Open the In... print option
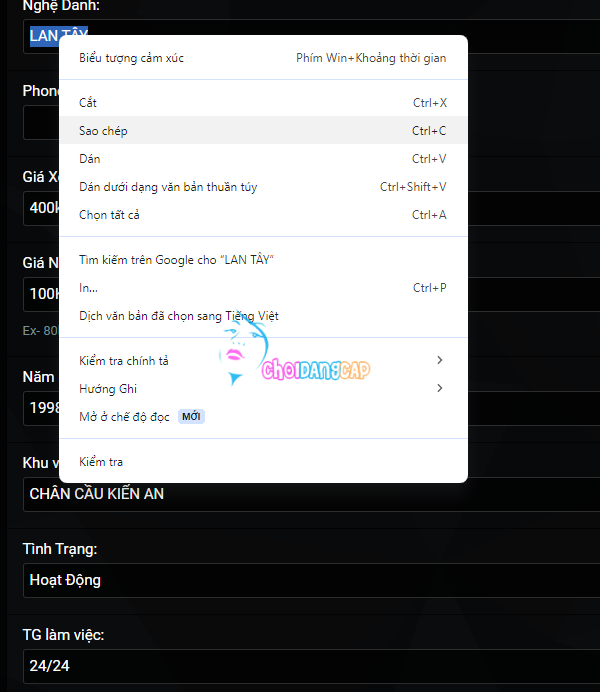 [263, 288]
